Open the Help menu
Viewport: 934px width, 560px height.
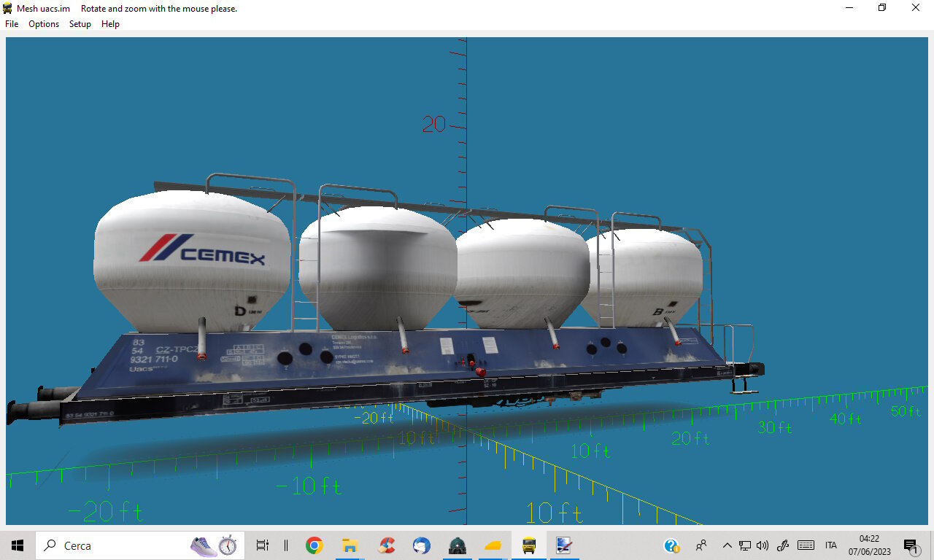(110, 24)
